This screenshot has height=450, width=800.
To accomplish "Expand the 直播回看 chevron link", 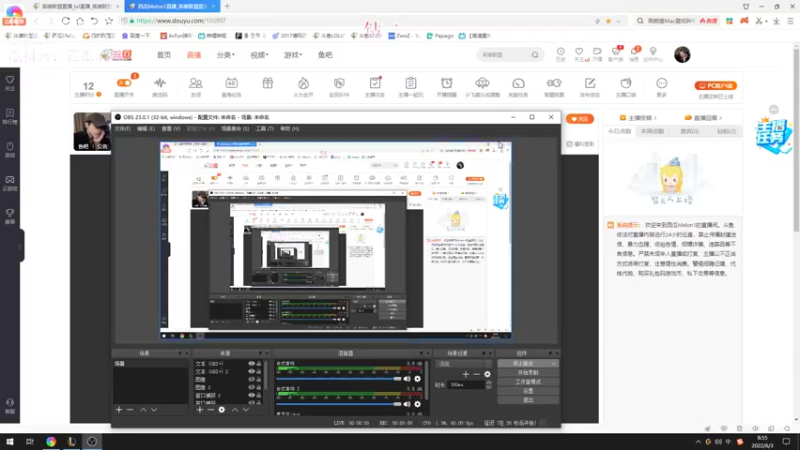I will 704,118.
